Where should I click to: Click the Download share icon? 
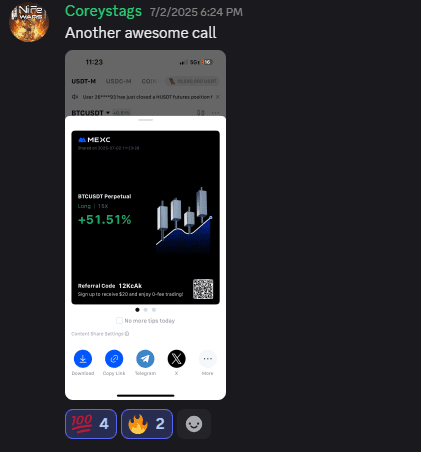[x=83, y=359]
